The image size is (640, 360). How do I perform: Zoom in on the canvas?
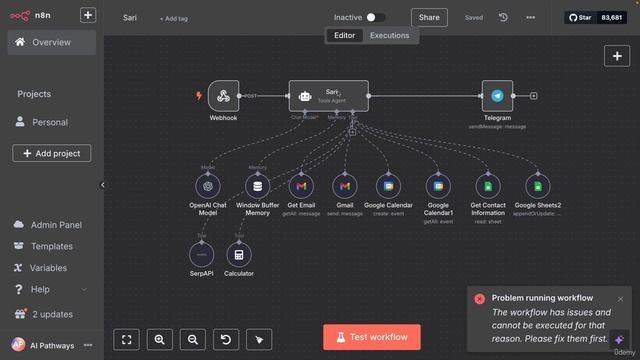coord(160,339)
